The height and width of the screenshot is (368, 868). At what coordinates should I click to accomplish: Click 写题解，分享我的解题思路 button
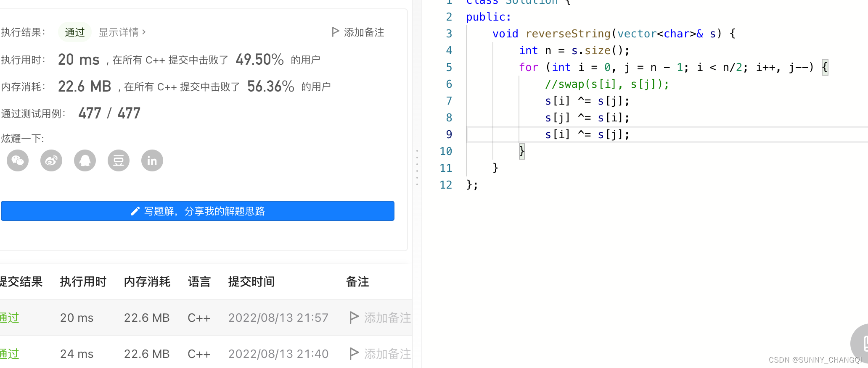point(198,211)
